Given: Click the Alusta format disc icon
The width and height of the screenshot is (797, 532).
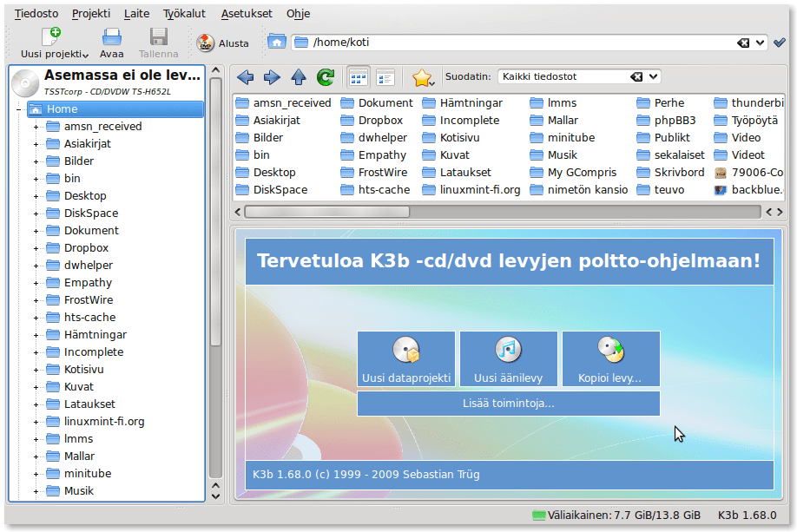Looking at the screenshot, I should point(206,43).
